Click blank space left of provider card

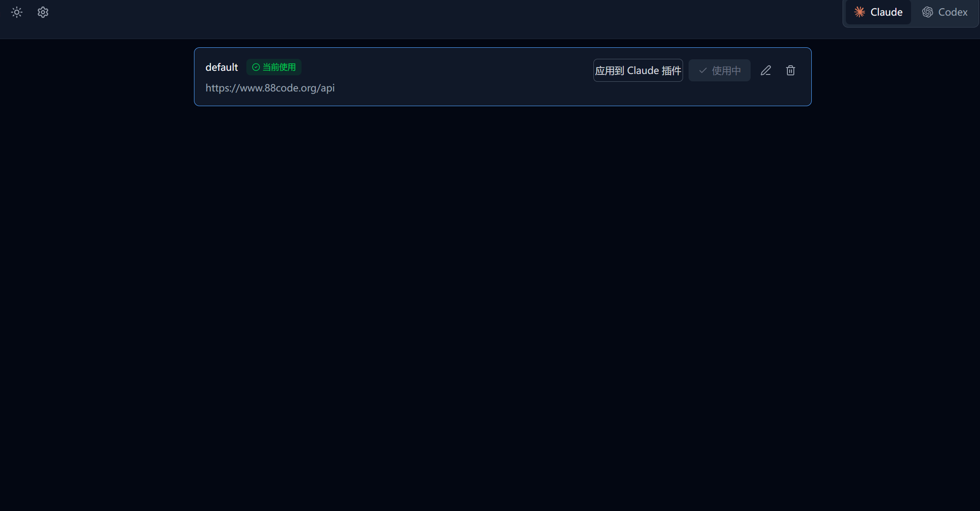tap(97, 77)
